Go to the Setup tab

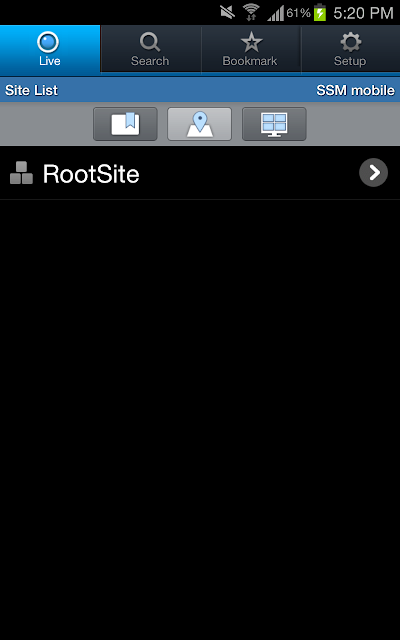(350, 50)
